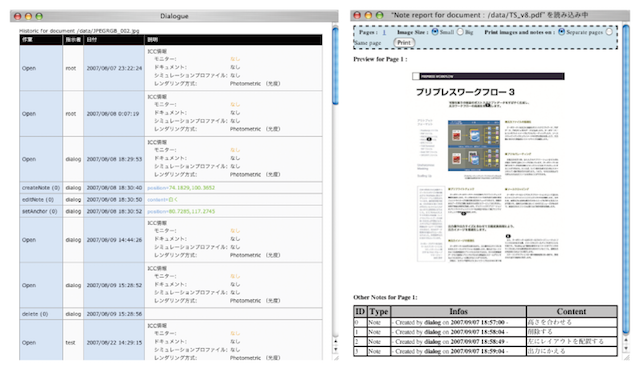Click the Note report window title text
The height and width of the screenshot is (368, 640).
tap(490, 15)
